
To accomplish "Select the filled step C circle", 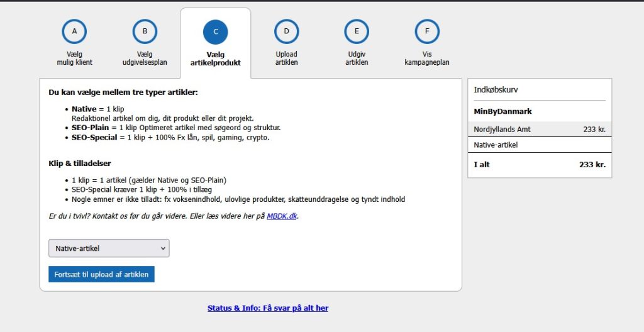I will coord(215,31).
